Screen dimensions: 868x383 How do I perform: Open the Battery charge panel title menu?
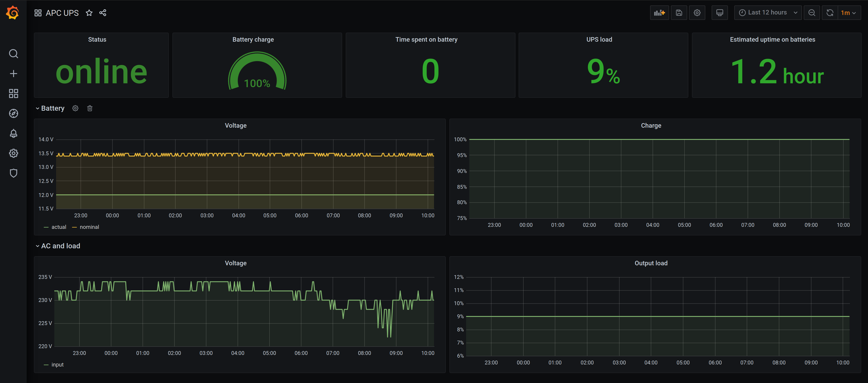click(x=253, y=39)
